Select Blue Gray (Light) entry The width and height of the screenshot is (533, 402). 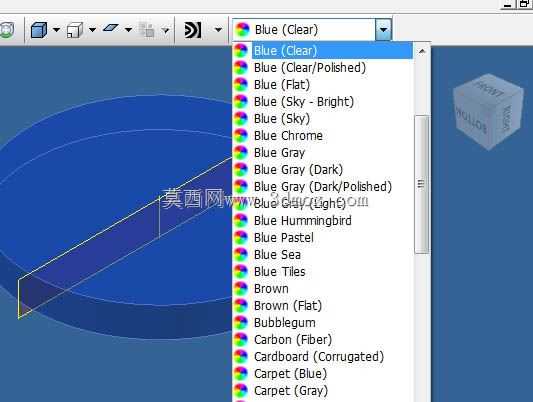pos(323,204)
